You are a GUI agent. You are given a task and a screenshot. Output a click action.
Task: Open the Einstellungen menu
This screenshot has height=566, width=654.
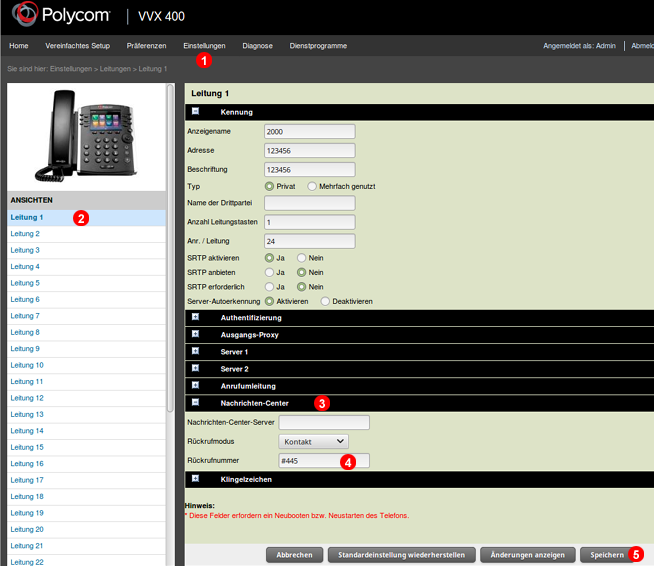204,46
